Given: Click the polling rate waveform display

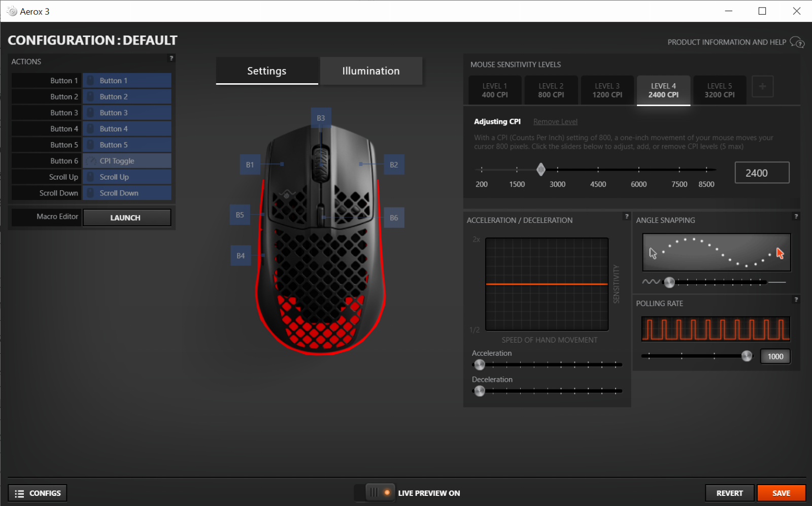Looking at the screenshot, I should tap(716, 329).
